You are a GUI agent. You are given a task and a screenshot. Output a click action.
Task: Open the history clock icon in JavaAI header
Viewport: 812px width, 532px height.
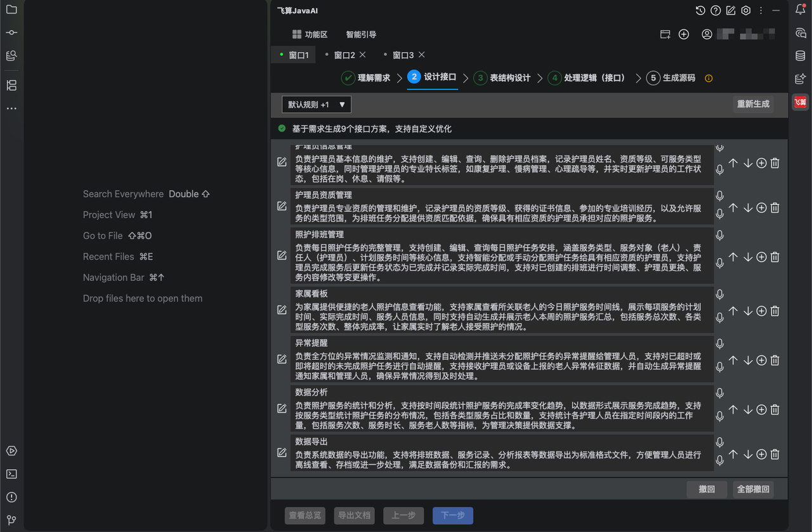coord(700,11)
